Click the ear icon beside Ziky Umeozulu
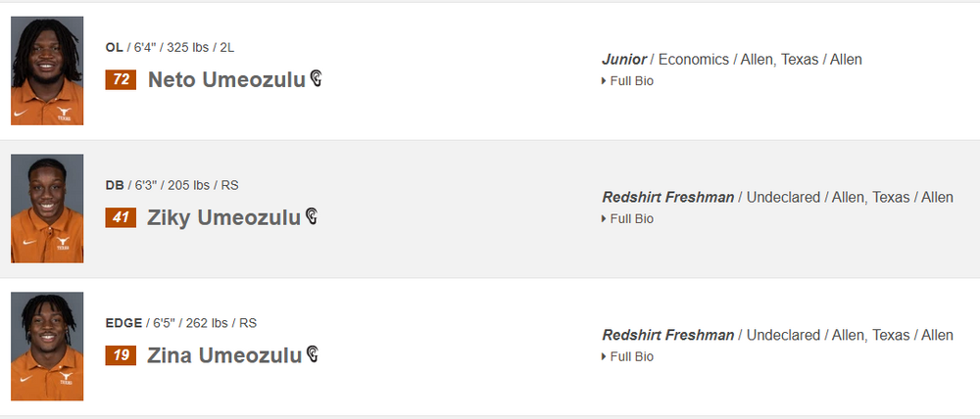980x419 pixels. [312, 217]
